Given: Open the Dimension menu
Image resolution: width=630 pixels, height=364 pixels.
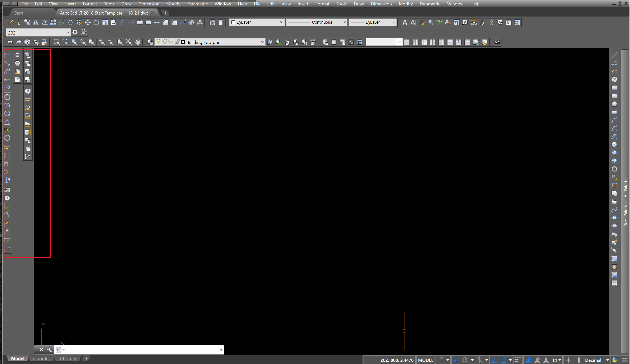Looking at the screenshot, I should [x=149, y=4].
